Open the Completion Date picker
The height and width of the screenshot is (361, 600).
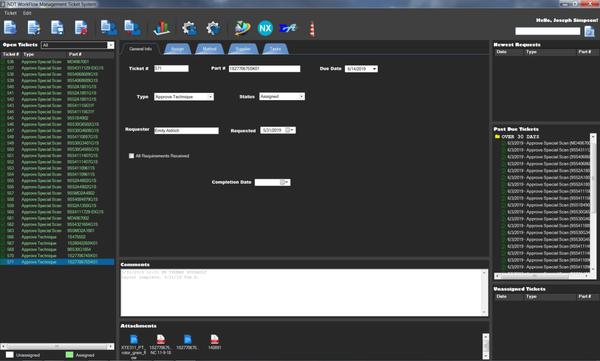[285, 182]
